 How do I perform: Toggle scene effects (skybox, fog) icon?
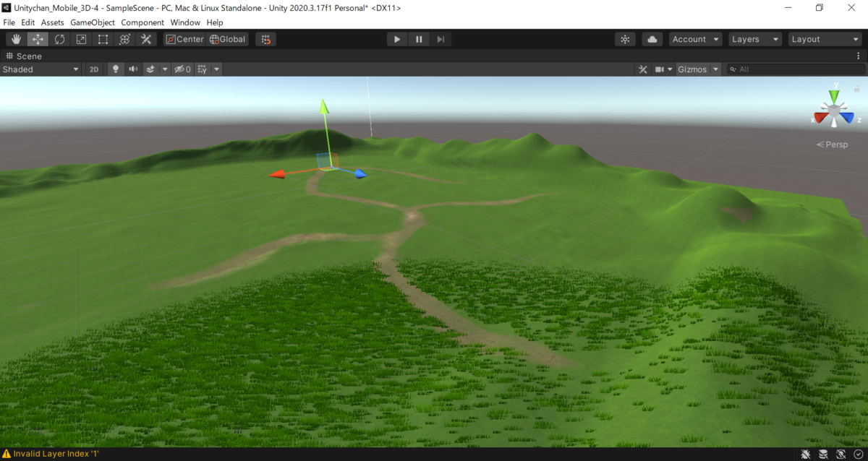click(x=150, y=69)
